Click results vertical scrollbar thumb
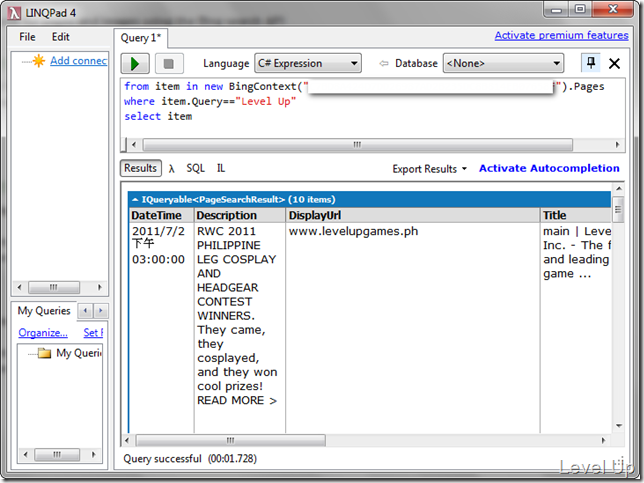 click(618, 209)
